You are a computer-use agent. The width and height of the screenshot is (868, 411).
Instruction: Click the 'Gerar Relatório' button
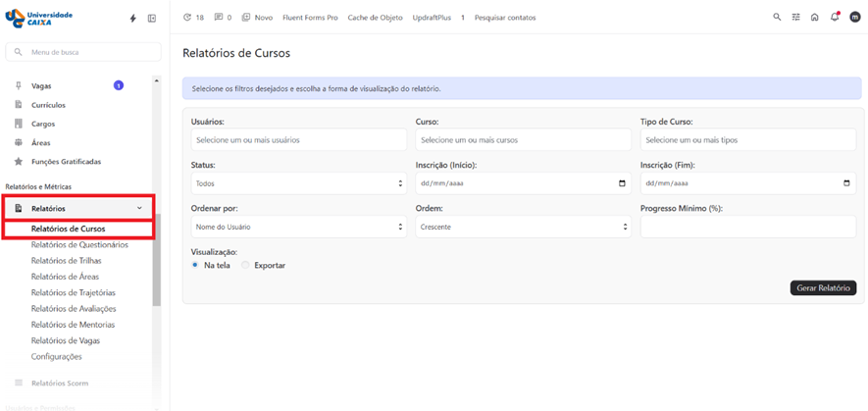click(823, 288)
